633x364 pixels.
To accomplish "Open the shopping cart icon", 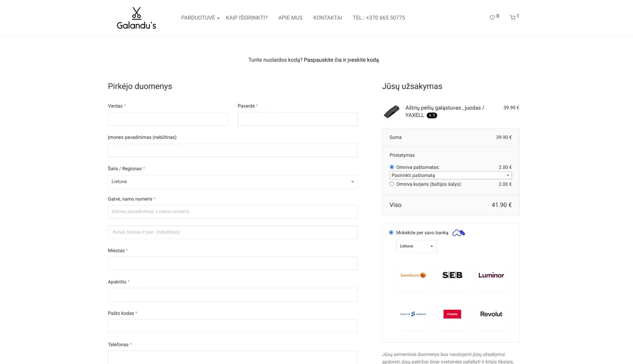I will (513, 18).
